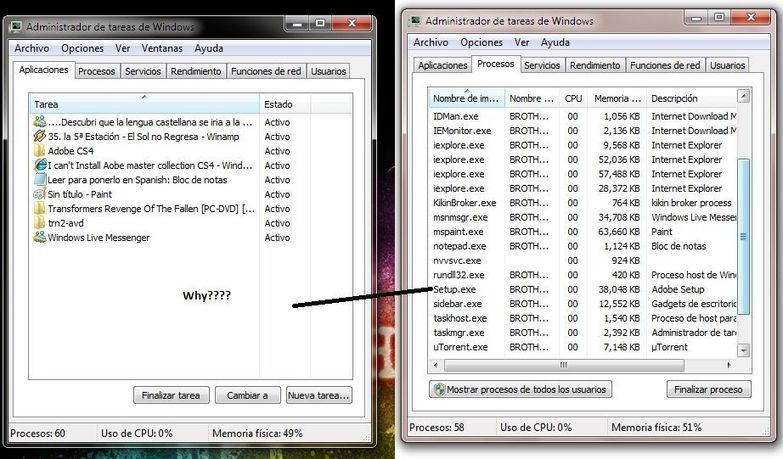This screenshot has width=783, height=459.
Task: Click Nueva tarea... button
Action: coord(319,395)
